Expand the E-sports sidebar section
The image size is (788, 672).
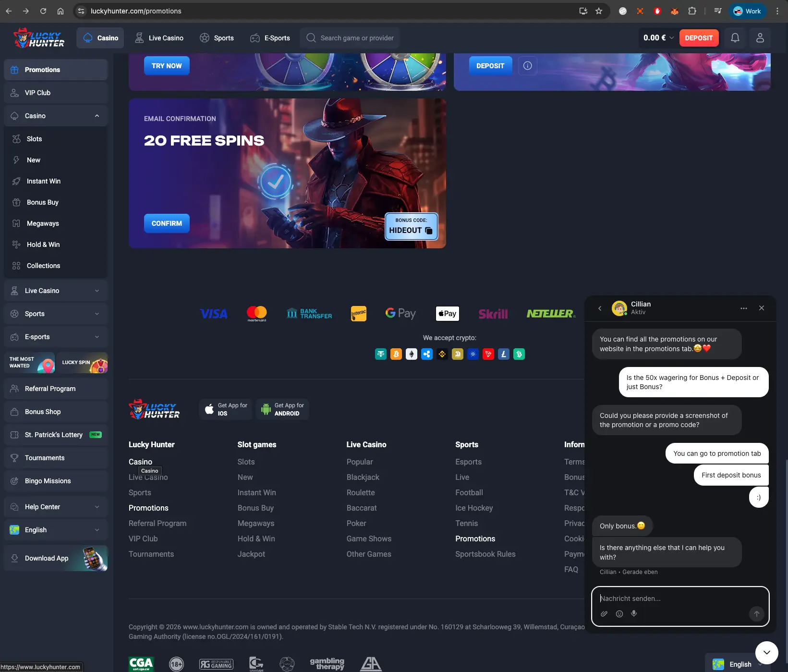click(x=56, y=337)
